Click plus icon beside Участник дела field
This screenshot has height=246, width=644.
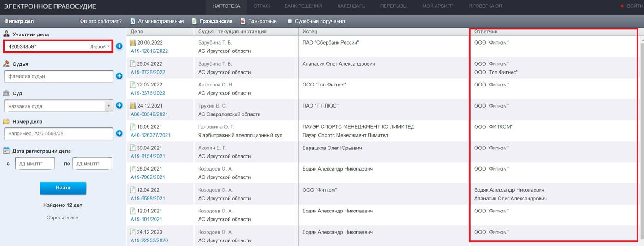tap(119, 46)
